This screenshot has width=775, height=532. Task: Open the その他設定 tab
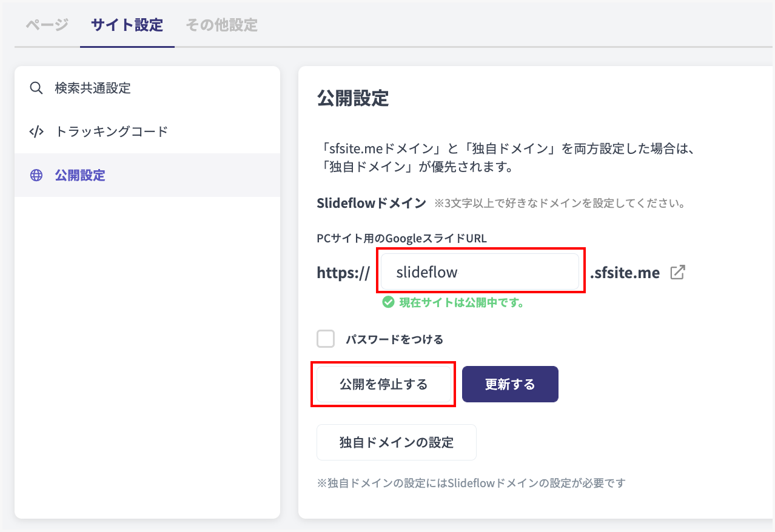coord(221,25)
